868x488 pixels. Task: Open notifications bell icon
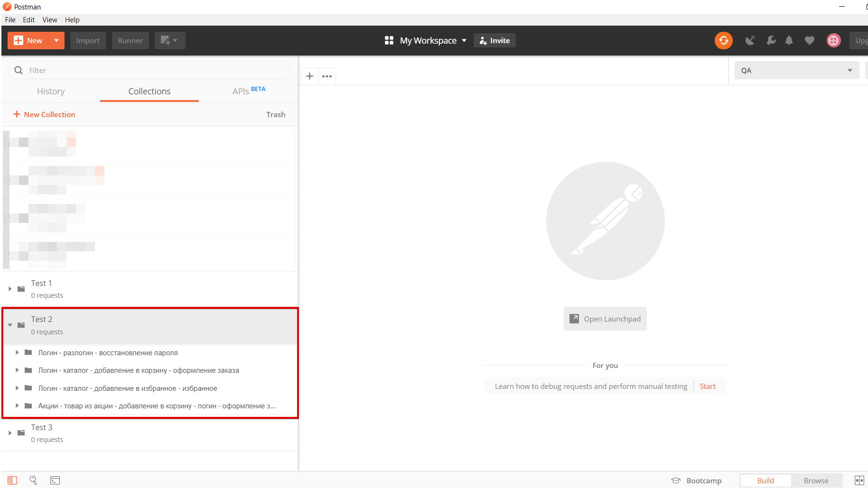tap(789, 41)
